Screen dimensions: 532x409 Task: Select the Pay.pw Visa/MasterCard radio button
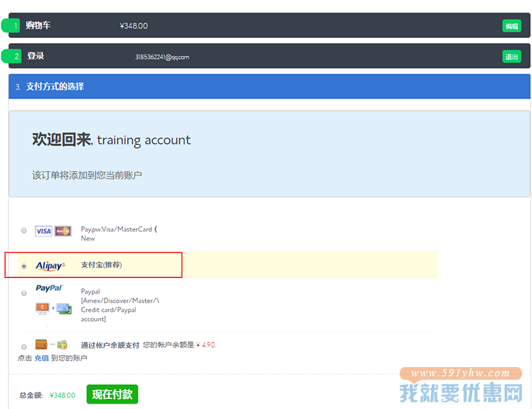(24, 231)
